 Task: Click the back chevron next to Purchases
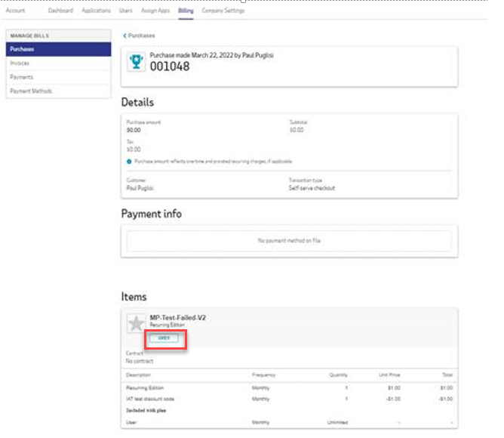point(124,35)
